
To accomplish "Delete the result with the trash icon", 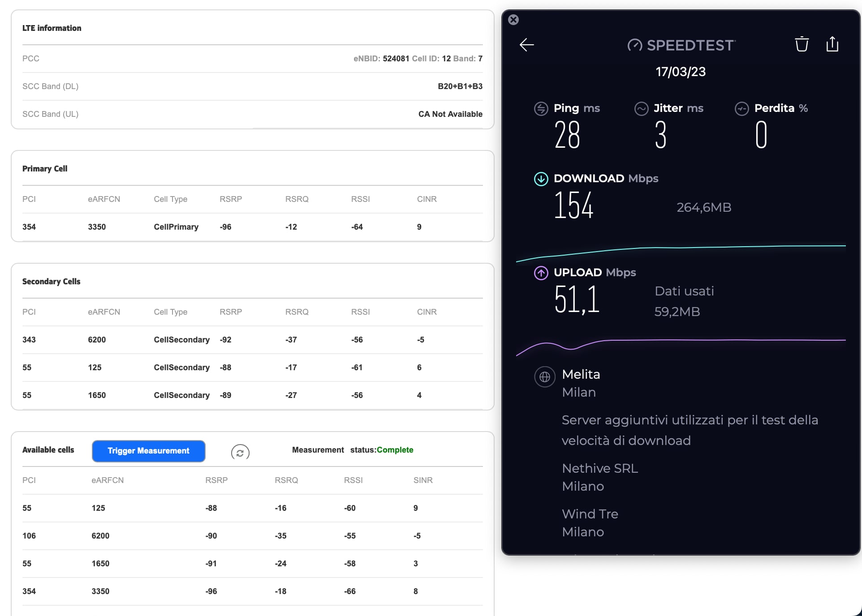I will tap(802, 44).
